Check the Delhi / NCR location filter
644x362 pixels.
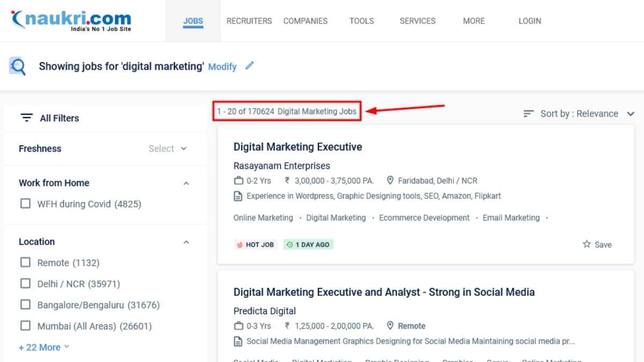[x=25, y=284]
